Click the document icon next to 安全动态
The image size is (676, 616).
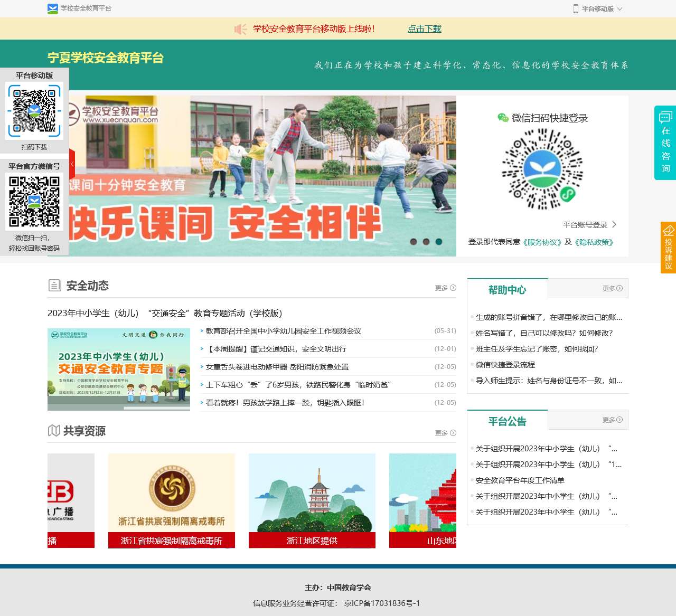coord(54,286)
